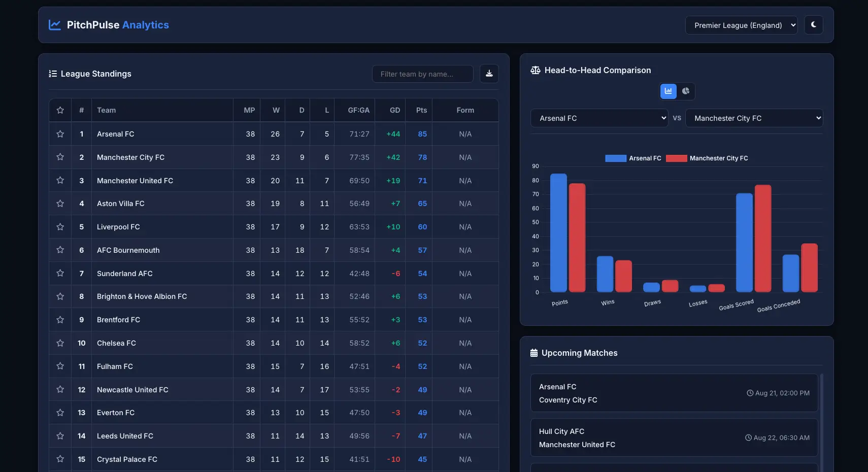
Task: Toggle the favorite star for Sunderland AFC
Action: click(x=60, y=274)
